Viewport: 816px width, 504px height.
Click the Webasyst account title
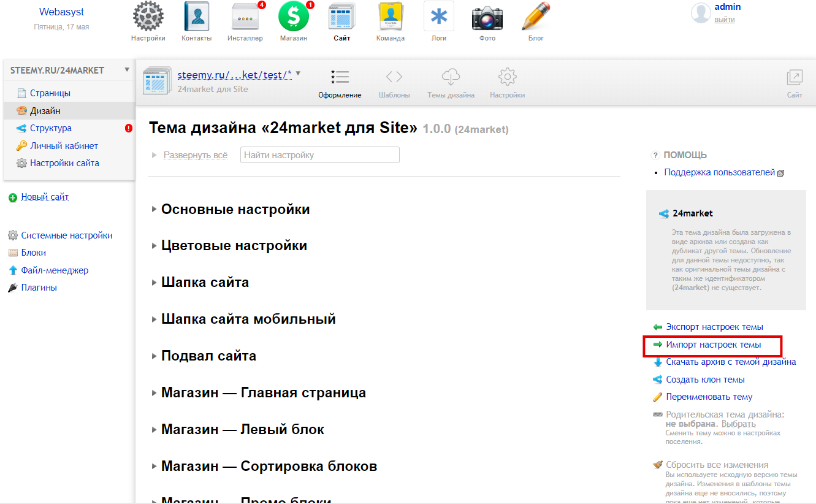61,12
